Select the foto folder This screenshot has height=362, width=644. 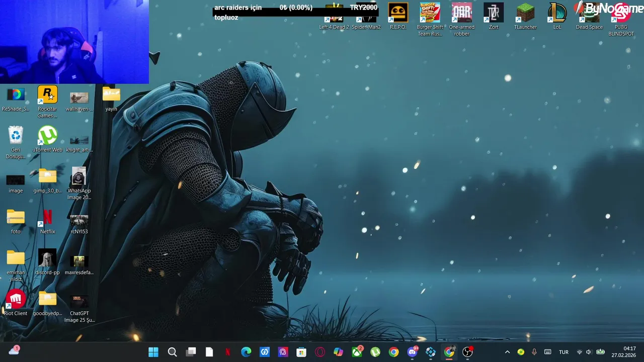click(16, 222)
